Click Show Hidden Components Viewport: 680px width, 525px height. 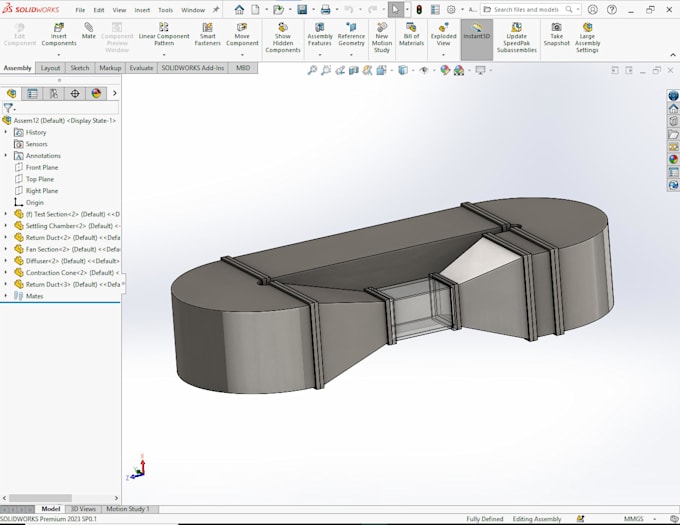click(283, 38)
